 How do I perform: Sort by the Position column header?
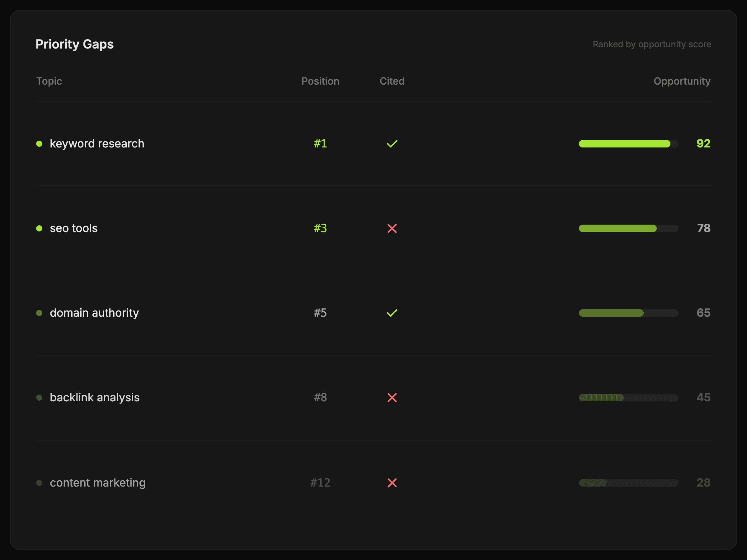320,81
